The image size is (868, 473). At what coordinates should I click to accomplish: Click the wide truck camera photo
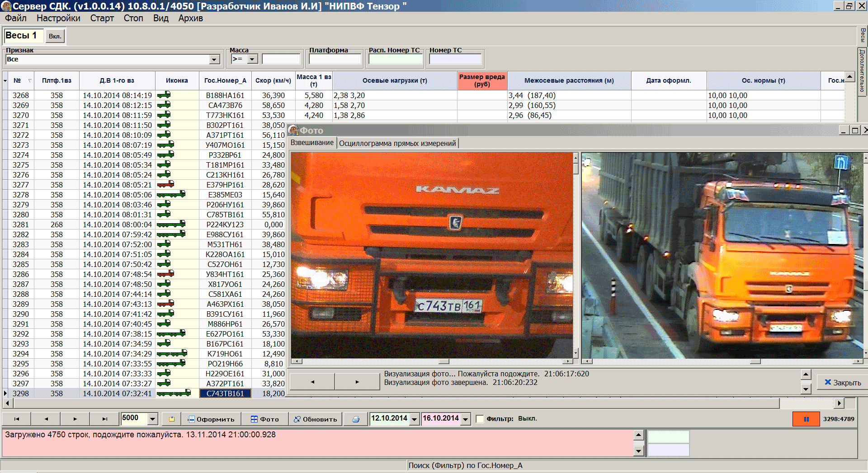[x=722, y=255]
